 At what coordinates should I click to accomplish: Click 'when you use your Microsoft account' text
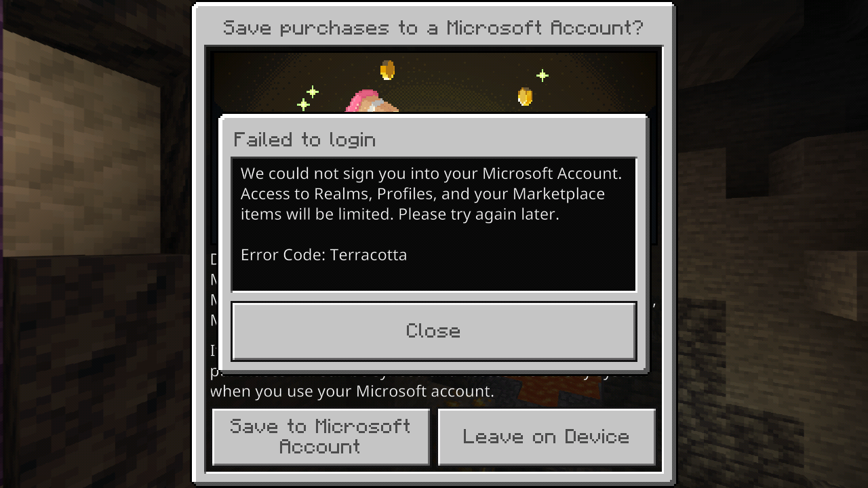(x=352, y=391)
